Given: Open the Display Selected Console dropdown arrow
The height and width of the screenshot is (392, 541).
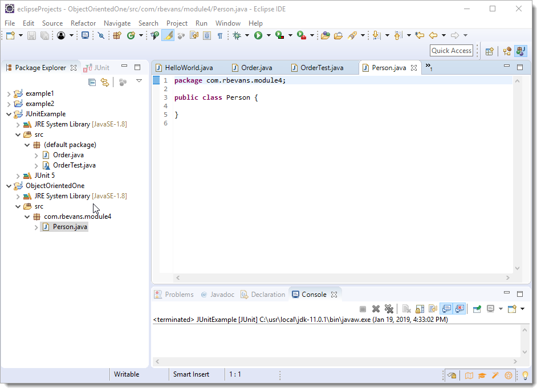Looking at the screenshot, I should (501, 309).
